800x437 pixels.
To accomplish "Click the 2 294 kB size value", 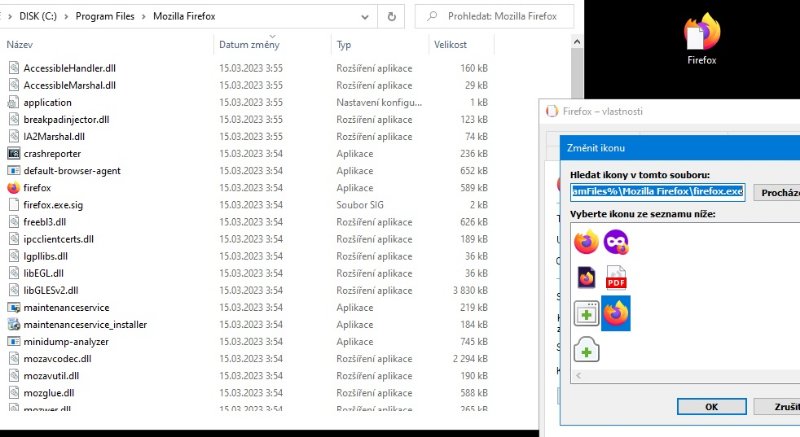I will point(470,358).
